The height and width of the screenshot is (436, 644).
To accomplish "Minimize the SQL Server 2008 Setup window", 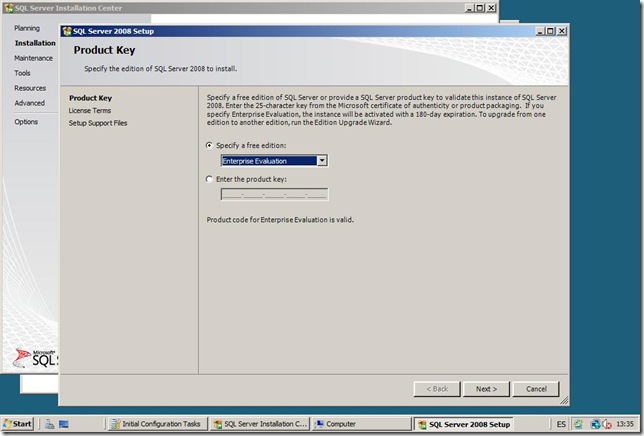I will pos(540,31).
